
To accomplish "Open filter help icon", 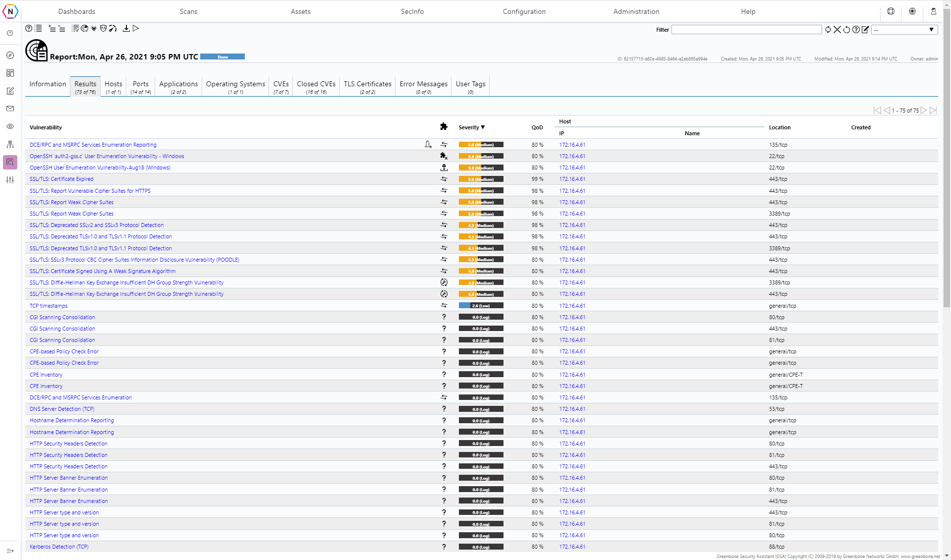I will (856, 30).
